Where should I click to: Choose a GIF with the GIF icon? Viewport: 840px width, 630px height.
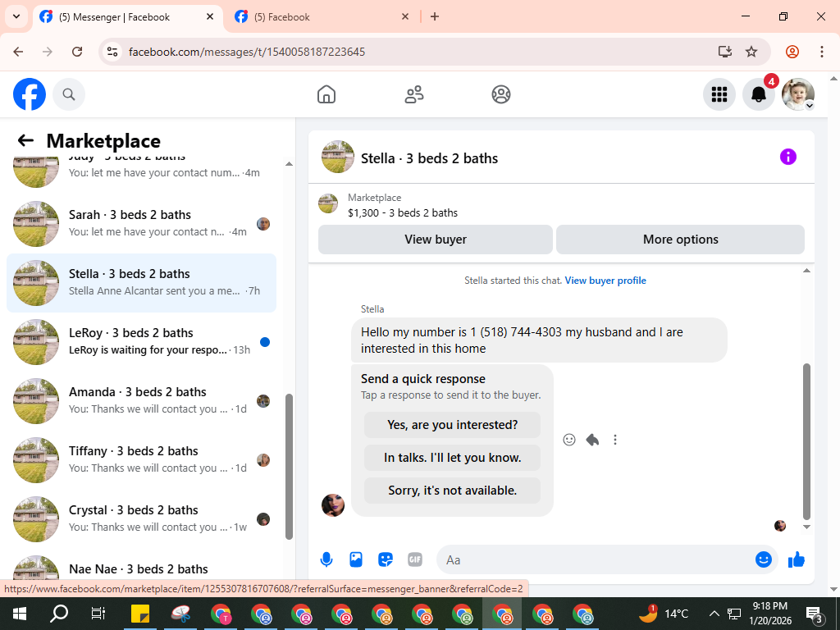tap(414, 559)
